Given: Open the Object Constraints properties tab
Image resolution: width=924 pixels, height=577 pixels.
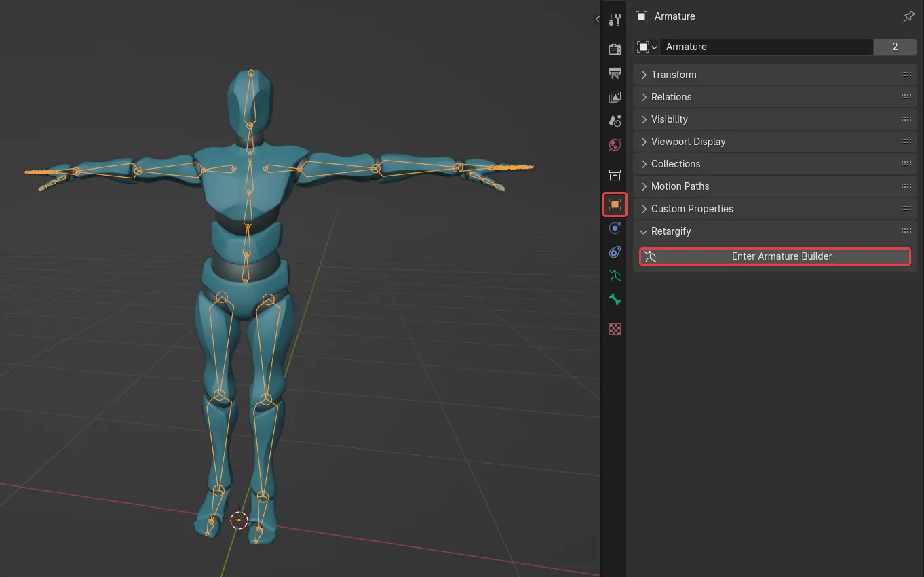Looking at the screenshot, I should (615, 252).
